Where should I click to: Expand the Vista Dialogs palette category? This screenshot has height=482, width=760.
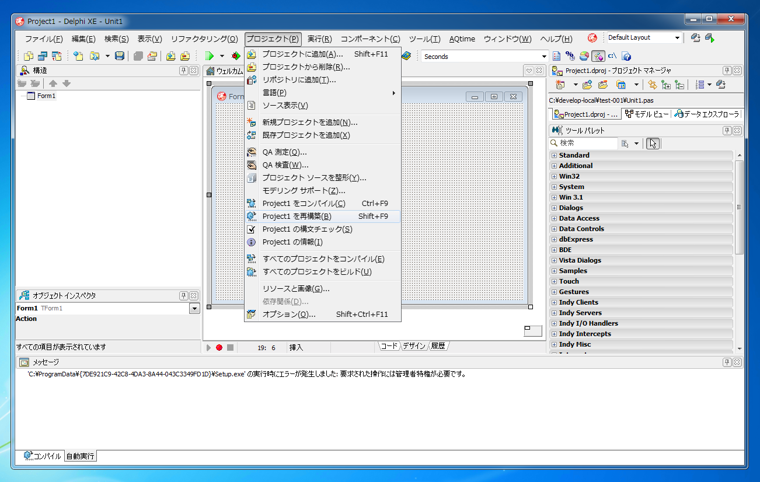(554, 260)
